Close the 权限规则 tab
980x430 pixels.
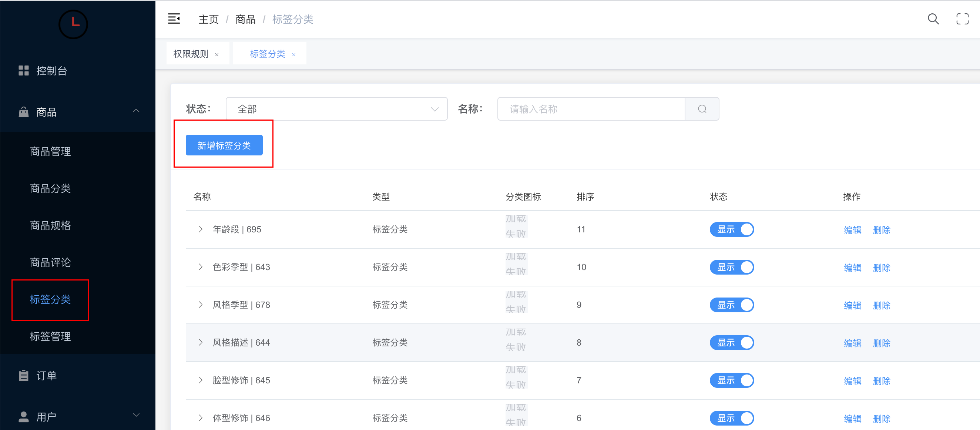tap(217, 54)
